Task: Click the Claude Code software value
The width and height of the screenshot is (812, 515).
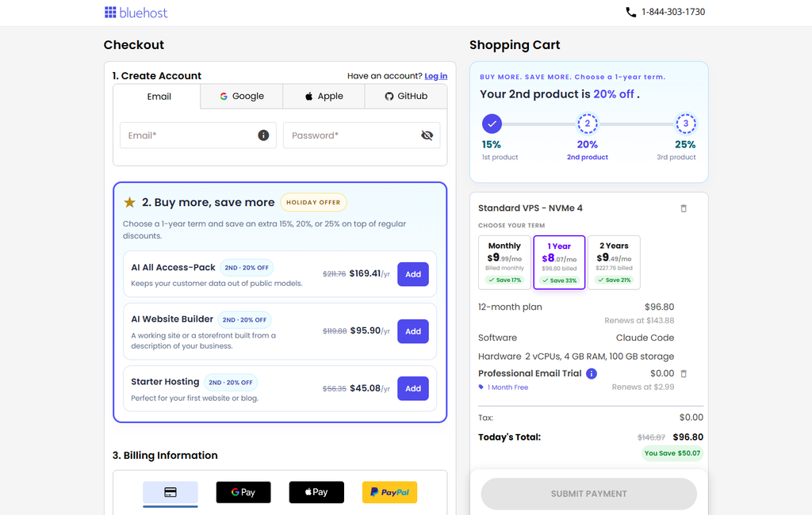Action: click(645, 338)
